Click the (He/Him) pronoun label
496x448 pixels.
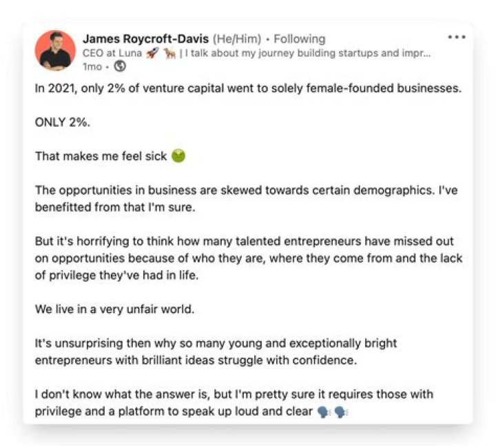point(236,39)
